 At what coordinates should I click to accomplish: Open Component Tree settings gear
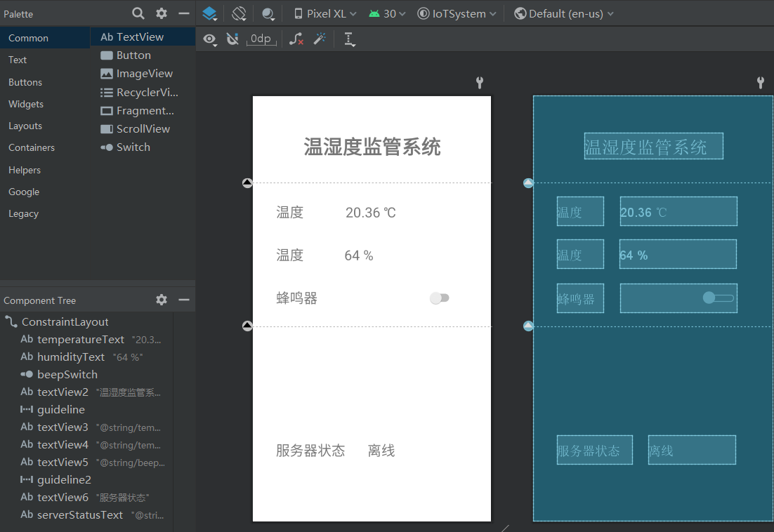click(162, 300)
